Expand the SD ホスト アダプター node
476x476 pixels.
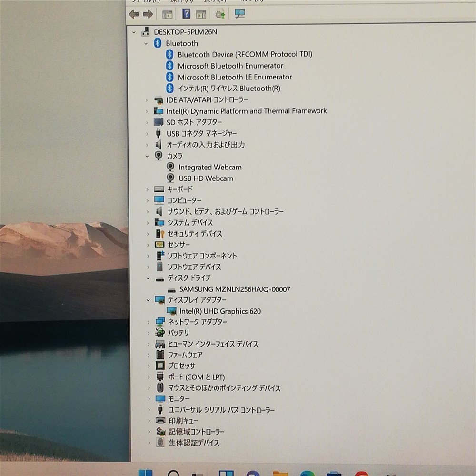click(147, 123)
